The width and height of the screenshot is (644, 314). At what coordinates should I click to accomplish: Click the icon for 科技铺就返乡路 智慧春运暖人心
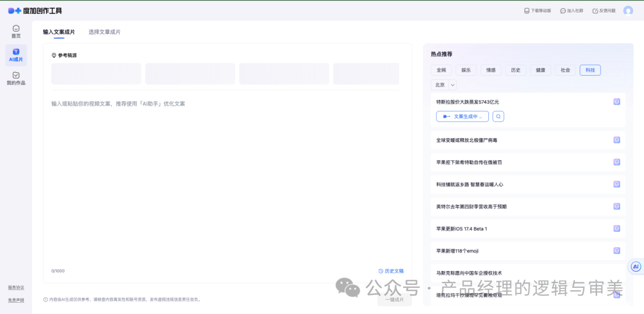[x=617, y=184]
